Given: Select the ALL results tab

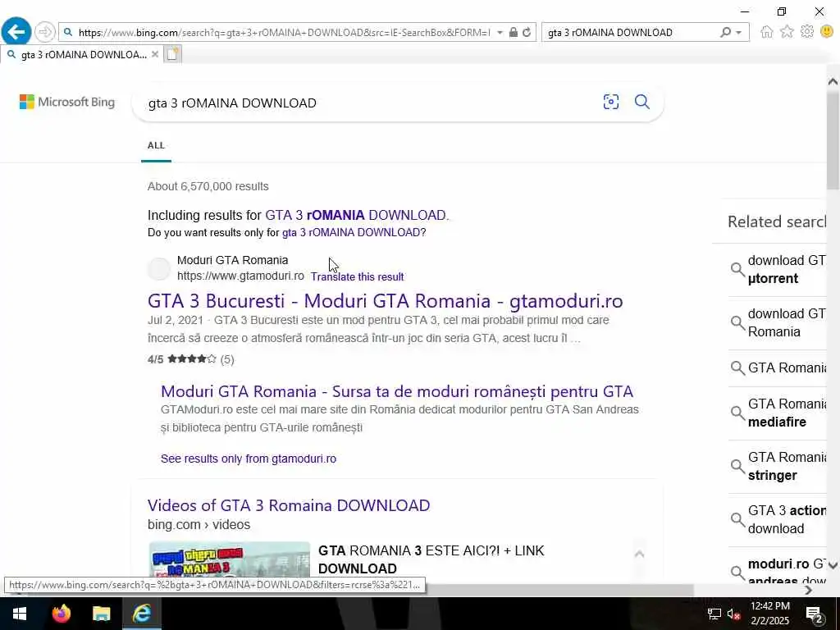Looking at the screenshot, I should pos(156,145).
